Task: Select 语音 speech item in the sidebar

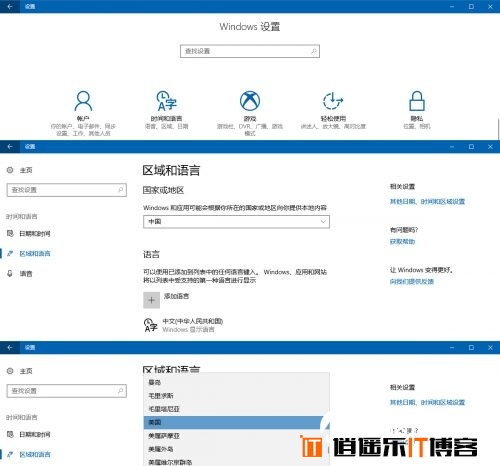Action: 26,274
